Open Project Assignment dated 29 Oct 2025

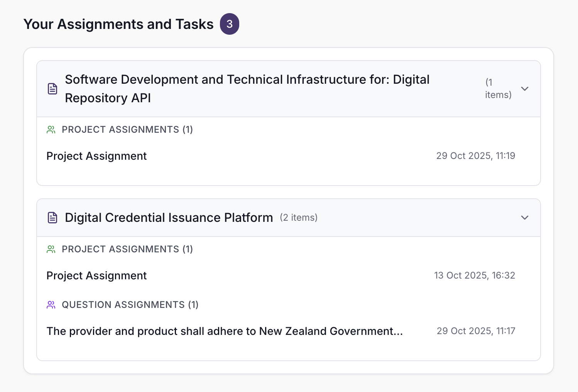(96, 156)
